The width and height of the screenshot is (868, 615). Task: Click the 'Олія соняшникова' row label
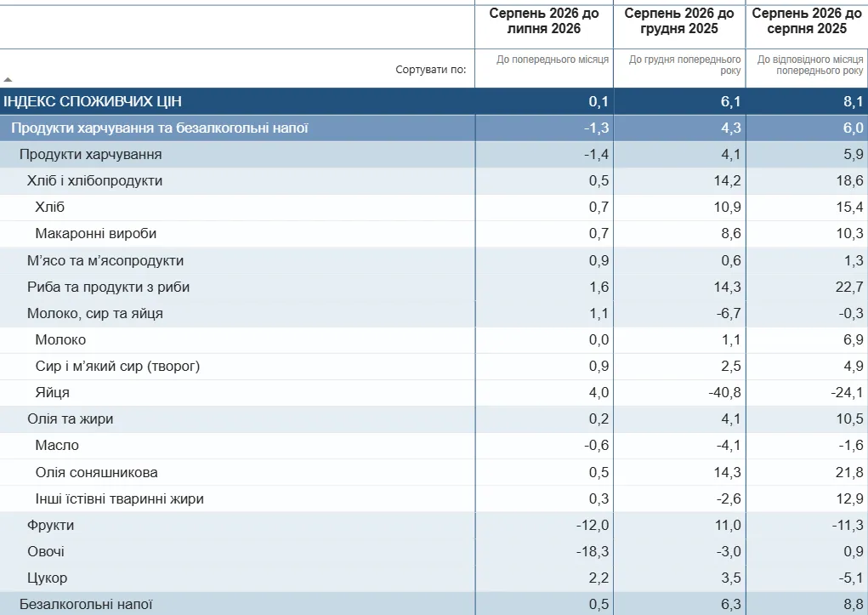[x=96, y=473]
